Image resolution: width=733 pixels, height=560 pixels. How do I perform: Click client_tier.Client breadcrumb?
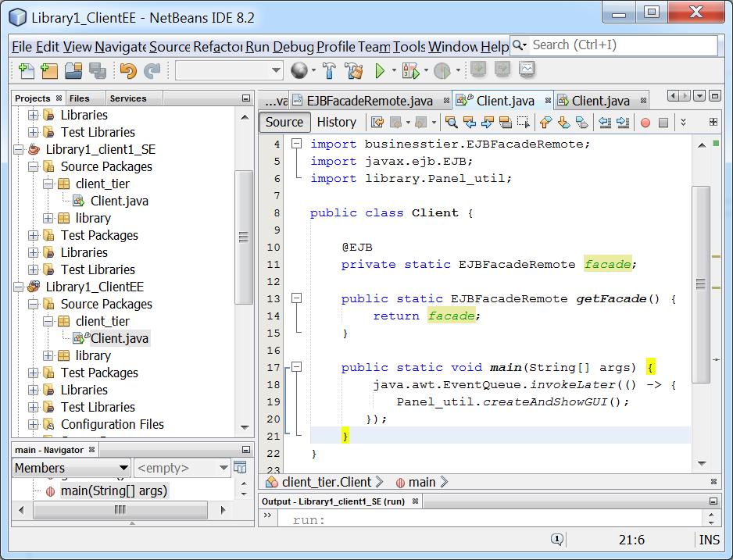pyautogui.click(x=327, y=482)
